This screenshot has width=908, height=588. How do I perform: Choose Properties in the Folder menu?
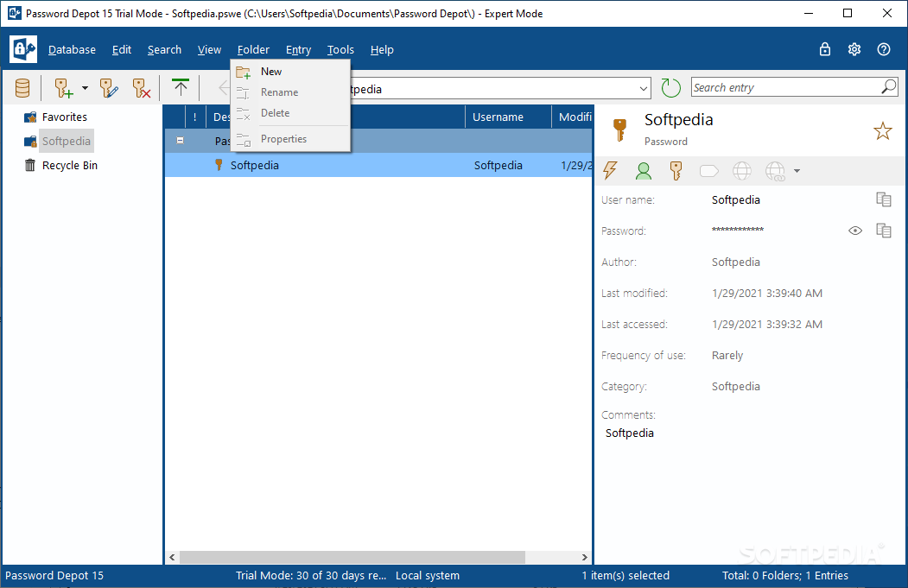290,139
